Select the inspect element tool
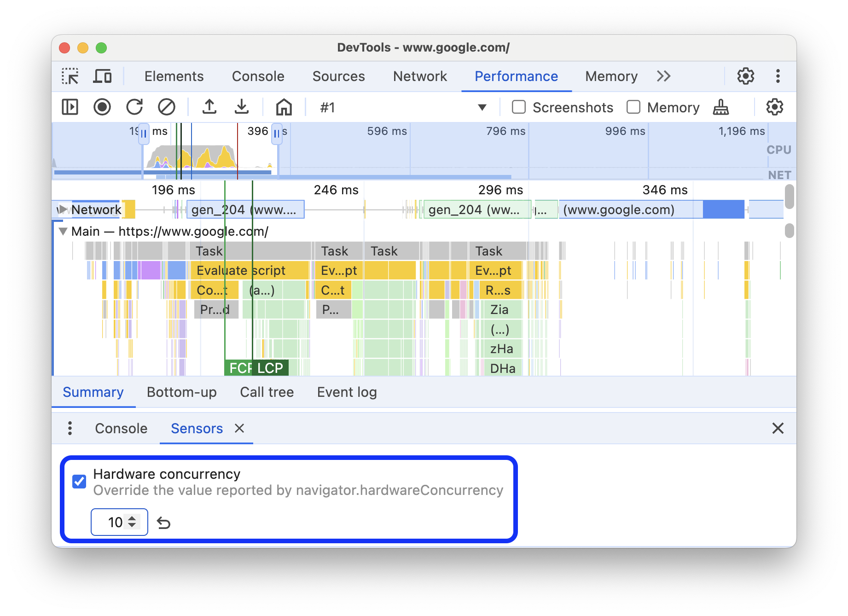The width and height of the screenshot is (848, 616). [70, 76]
